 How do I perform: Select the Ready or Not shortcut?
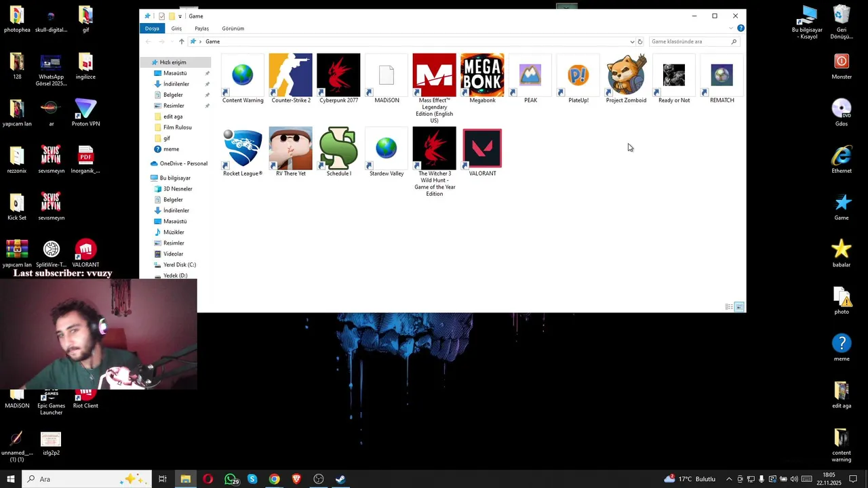point(674,79)
